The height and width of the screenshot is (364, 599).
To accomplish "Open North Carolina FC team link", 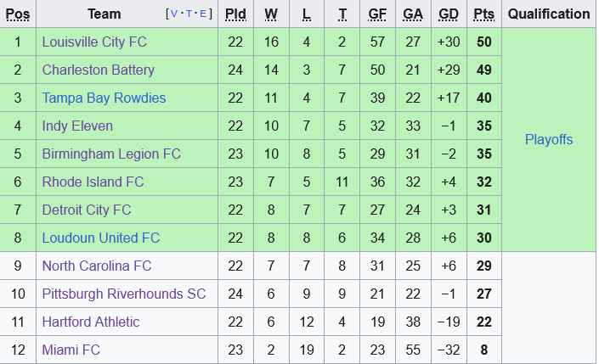I will click(97, 266).
